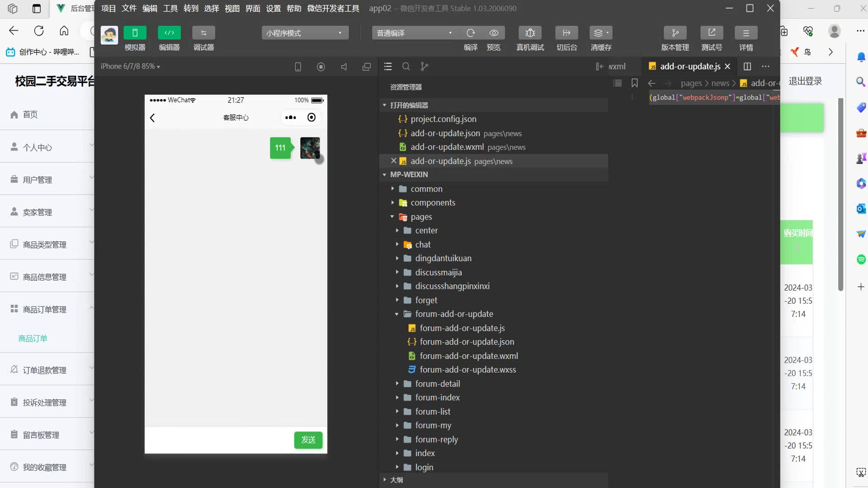Open the 视图 menu
The image size is (868, 488).
pyautogui.click(x=232, y=8)
